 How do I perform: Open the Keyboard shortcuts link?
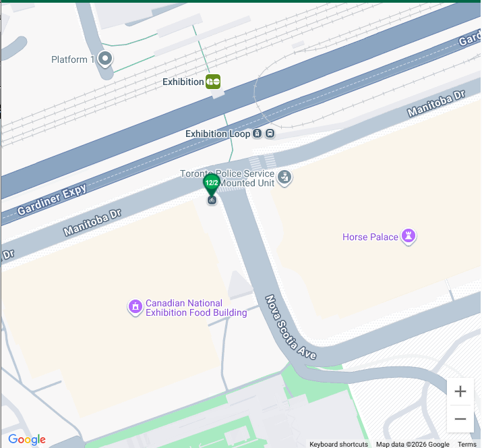[x=338, y=445]
